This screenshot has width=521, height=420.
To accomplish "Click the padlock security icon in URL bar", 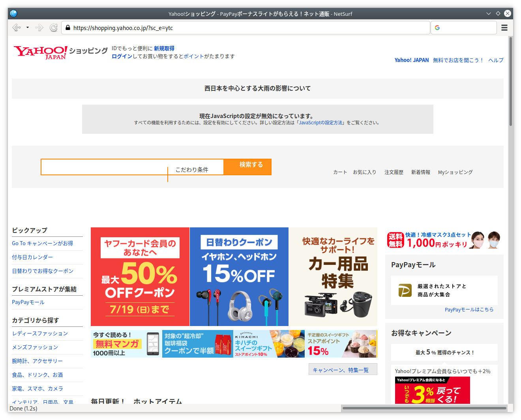I will tap(68, 28).
